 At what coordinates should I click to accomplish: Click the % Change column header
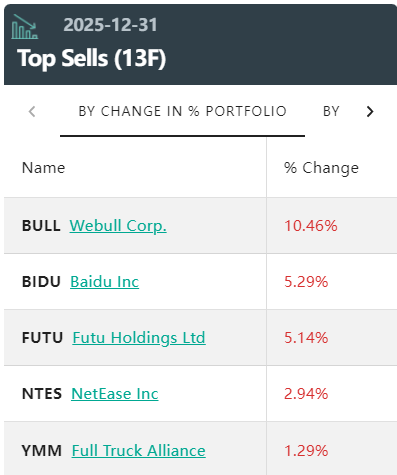pos(321,168)
